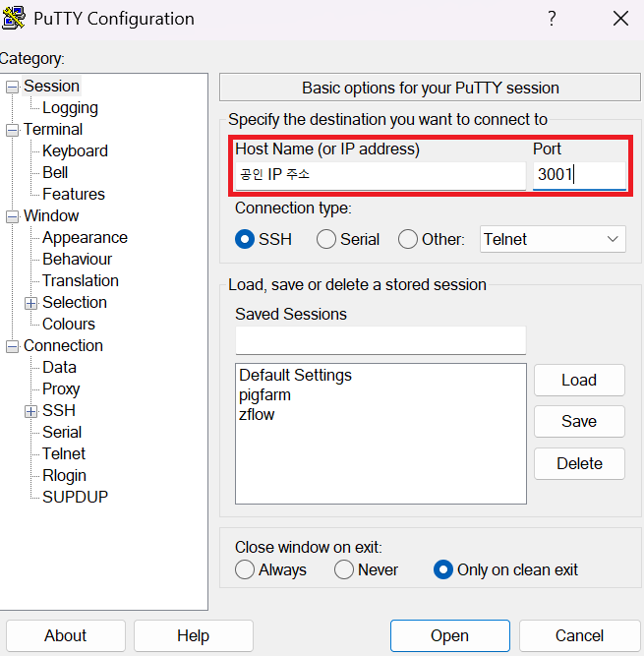Open the Behaviour settings category
This screenshot has width=644, height=656.
coord(78,260)
